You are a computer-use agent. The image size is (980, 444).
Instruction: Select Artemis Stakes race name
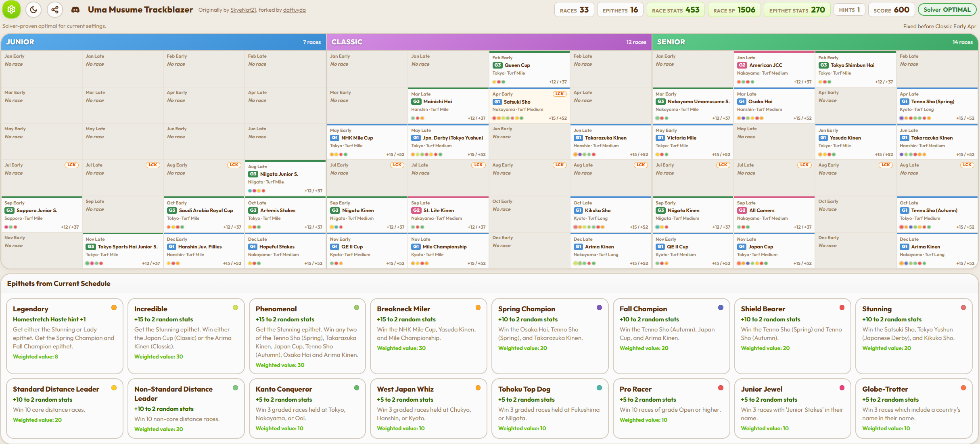click(278, 211)
